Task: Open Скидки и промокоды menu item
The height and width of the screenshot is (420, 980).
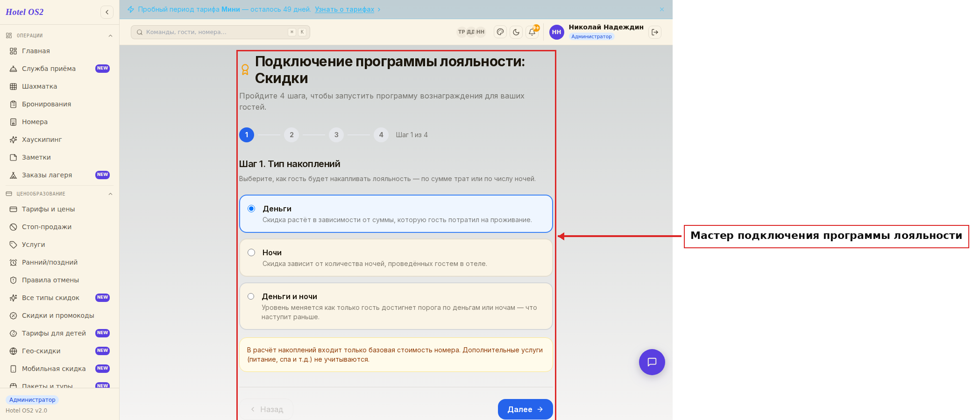Action: pos(59,315)
